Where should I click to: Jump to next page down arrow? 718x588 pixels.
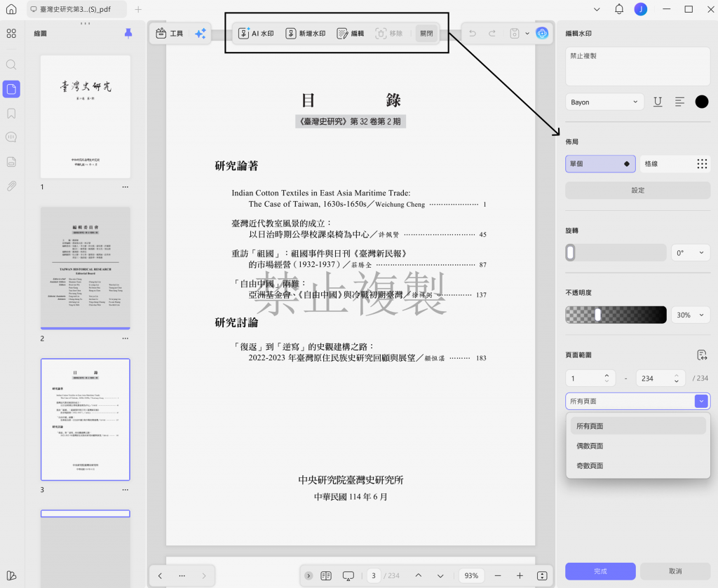[440, 575]
